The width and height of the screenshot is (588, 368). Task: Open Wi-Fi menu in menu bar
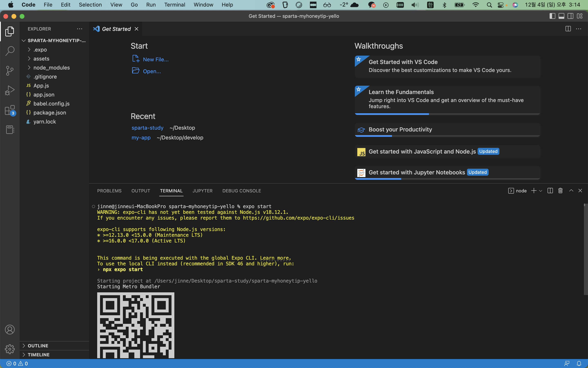(x=476, y=5)
